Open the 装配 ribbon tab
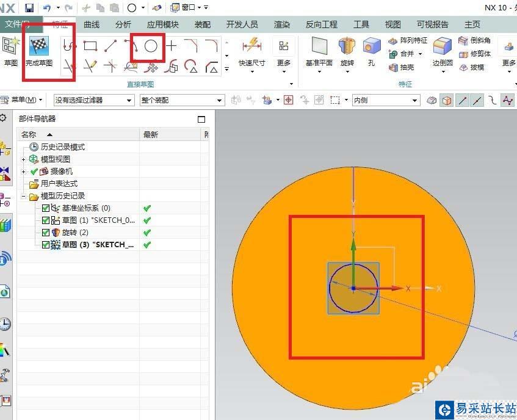 pos(203,24)
